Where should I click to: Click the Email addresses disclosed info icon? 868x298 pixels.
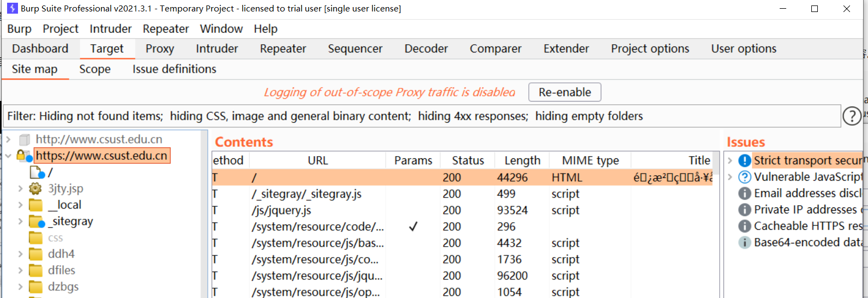click(x=744, y=193)
